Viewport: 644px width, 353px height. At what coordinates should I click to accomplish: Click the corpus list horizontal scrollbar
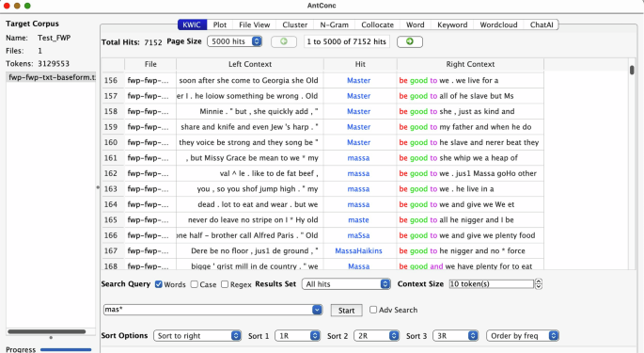point(46,331)
